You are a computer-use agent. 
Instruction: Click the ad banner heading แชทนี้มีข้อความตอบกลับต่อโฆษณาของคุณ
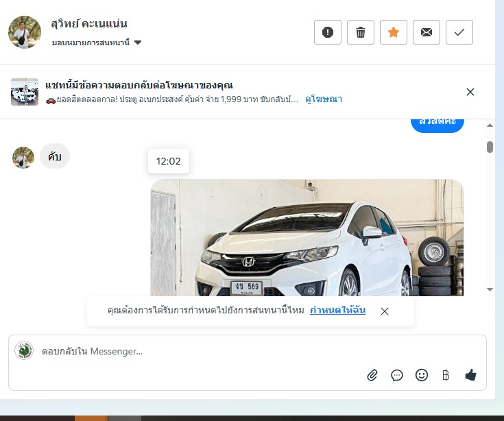point(139,86)
